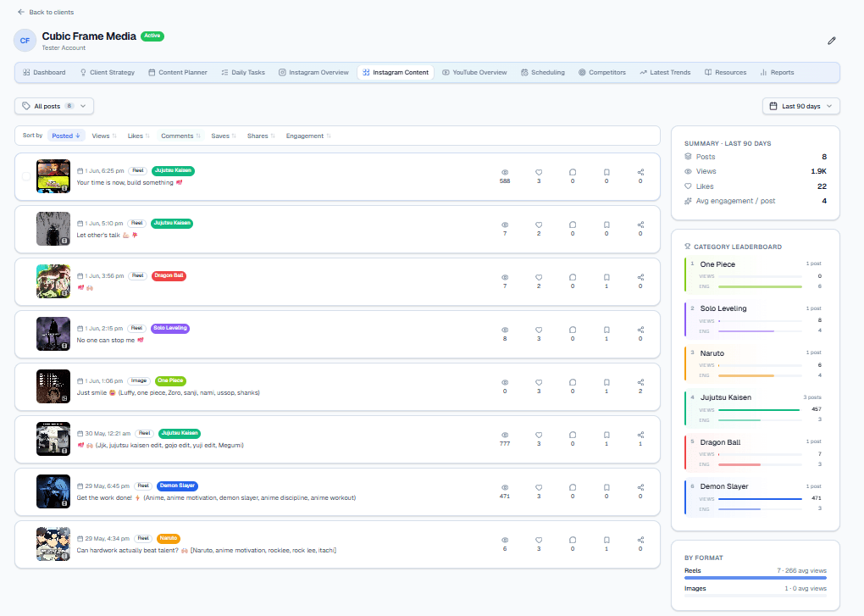The width and height of the screenshot is (864, 616).
Task: Click the Posts stack icon in Summary
Action: [x=688, y=157]
